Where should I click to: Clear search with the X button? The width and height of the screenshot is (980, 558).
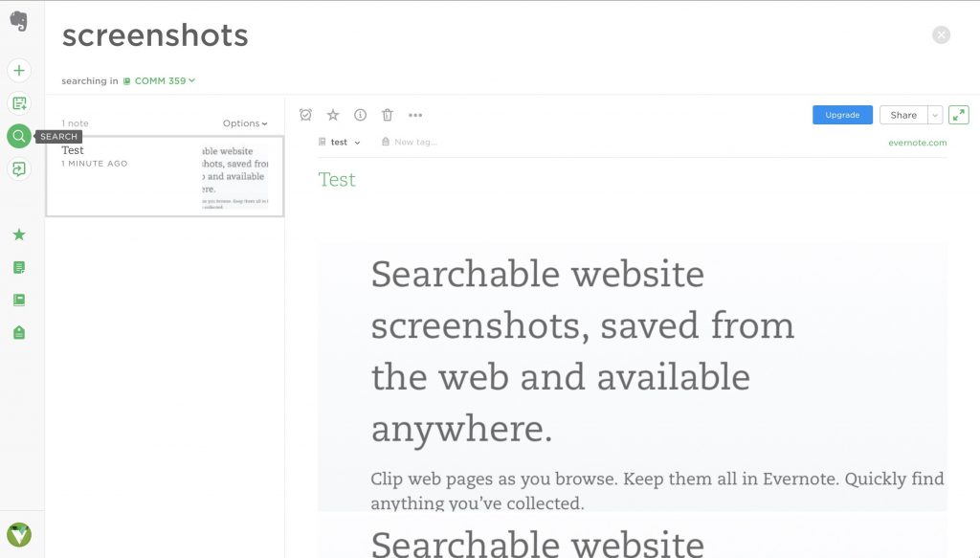coord(941,35)
